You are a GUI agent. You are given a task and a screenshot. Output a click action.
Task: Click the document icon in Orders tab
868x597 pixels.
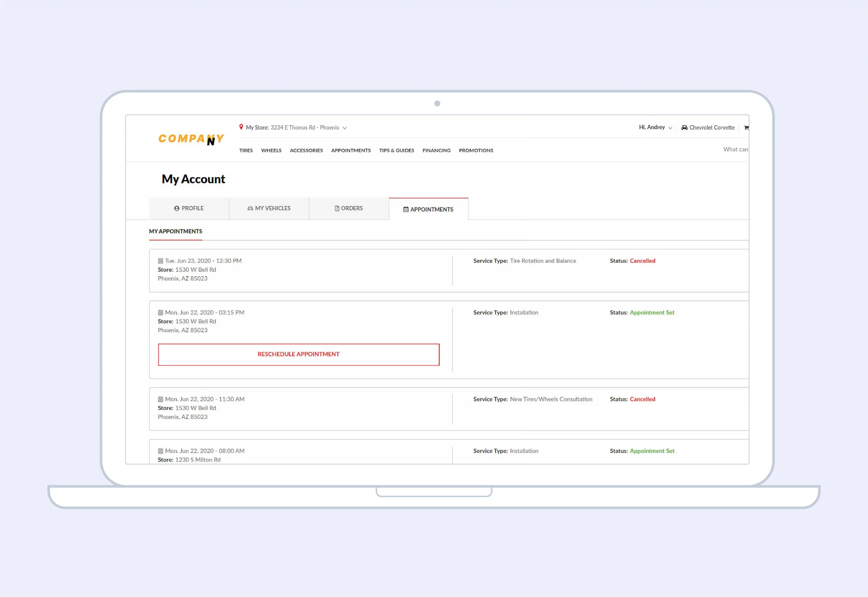tap(337, 208)
